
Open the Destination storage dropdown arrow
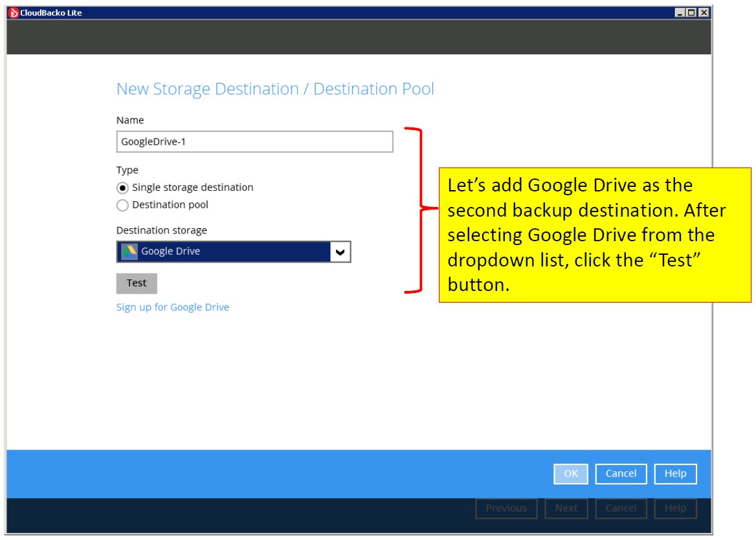(x=340, y=252)
